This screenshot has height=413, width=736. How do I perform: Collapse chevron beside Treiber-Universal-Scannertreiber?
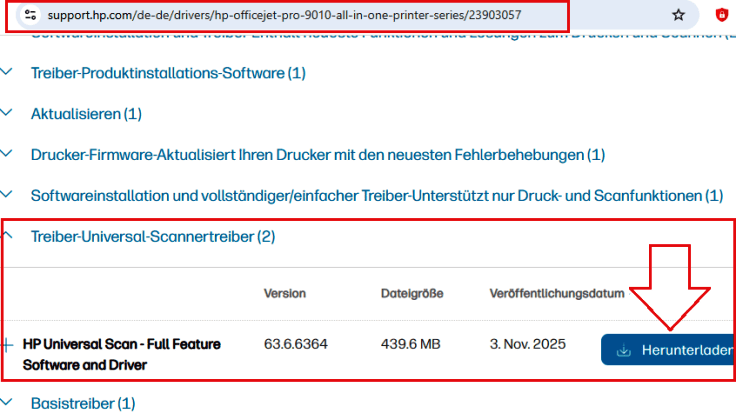(x=8, y=236)
